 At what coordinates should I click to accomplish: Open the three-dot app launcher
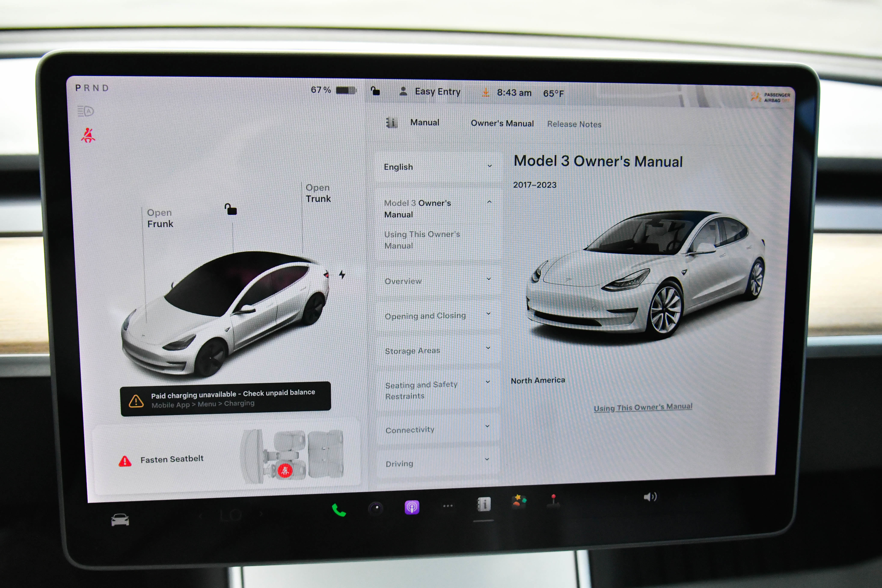tap(448, 506)
